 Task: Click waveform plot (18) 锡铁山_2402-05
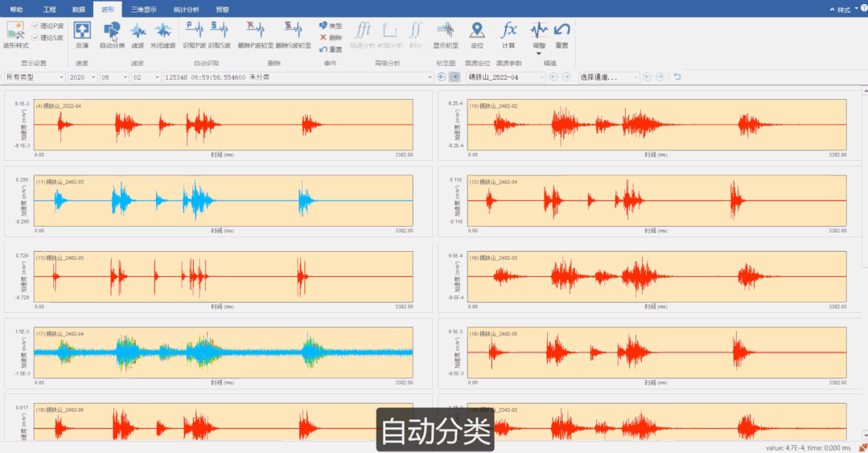(x=656, y=352)
